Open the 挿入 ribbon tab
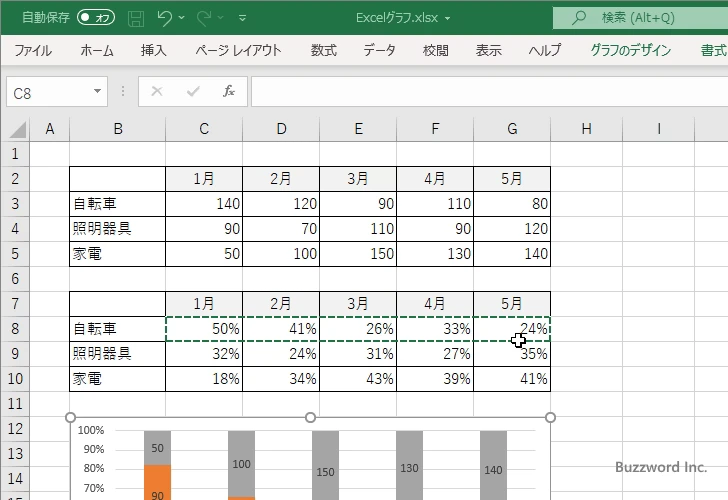 pyautogui.click(x=154, y=50)
